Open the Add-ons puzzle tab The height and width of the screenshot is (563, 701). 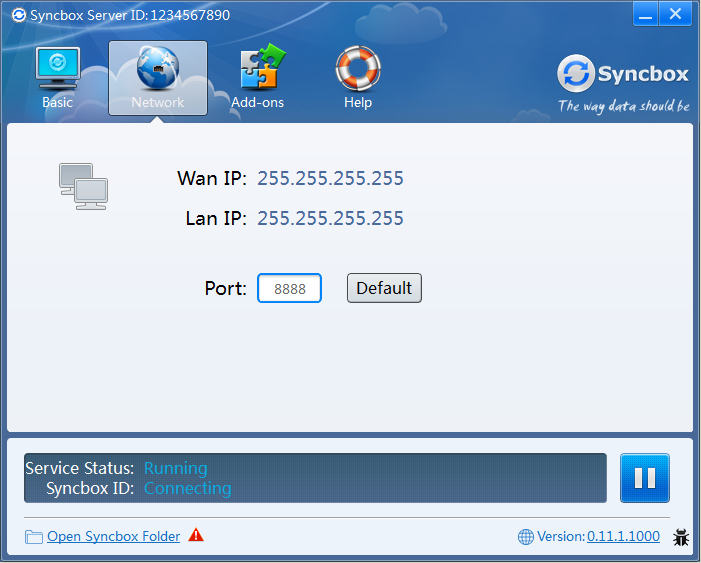click(258, 78)
